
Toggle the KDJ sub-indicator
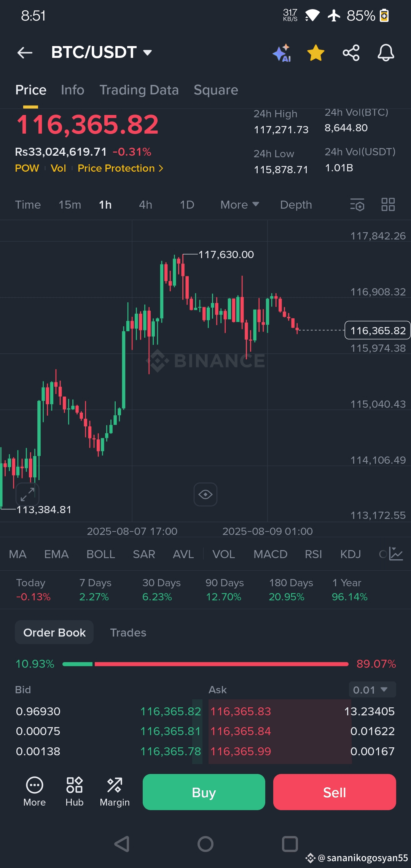pos(350,554)
